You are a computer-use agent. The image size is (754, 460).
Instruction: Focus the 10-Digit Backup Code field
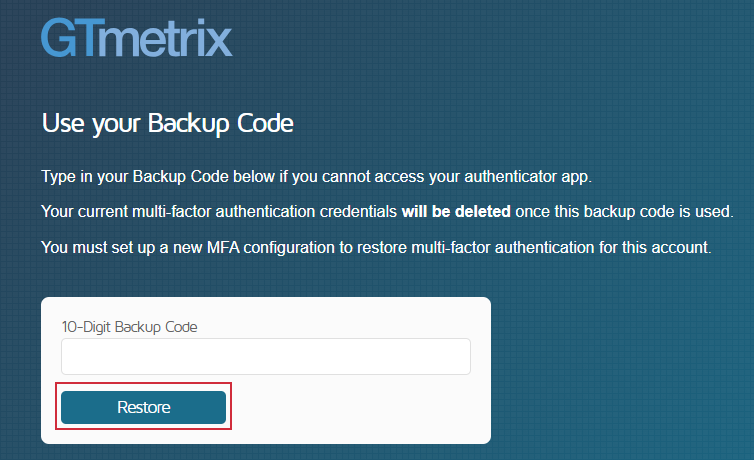265,356
